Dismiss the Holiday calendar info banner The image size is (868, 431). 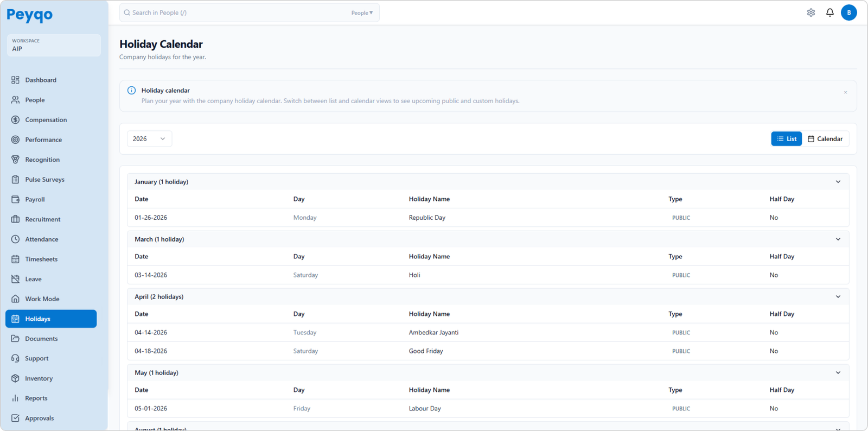click(845, 92)
